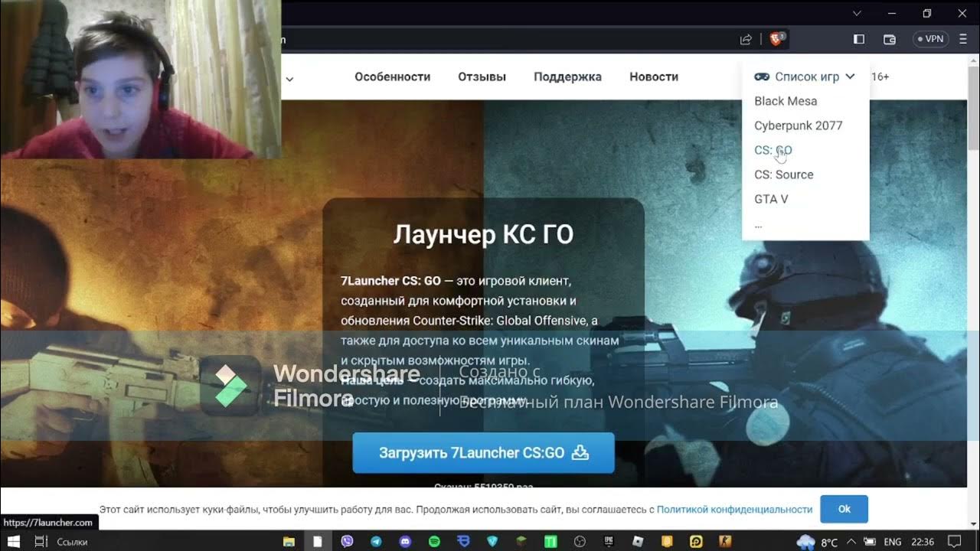The height and width of the screenshot is (551, 980).
Task: Click the gamepad icon next to Список игр
Action: pyautogui.click(x=762, y=77)
